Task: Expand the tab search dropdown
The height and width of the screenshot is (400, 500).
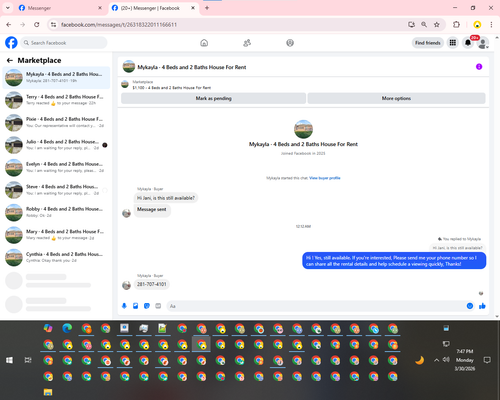Action: [x=8, y=8]
